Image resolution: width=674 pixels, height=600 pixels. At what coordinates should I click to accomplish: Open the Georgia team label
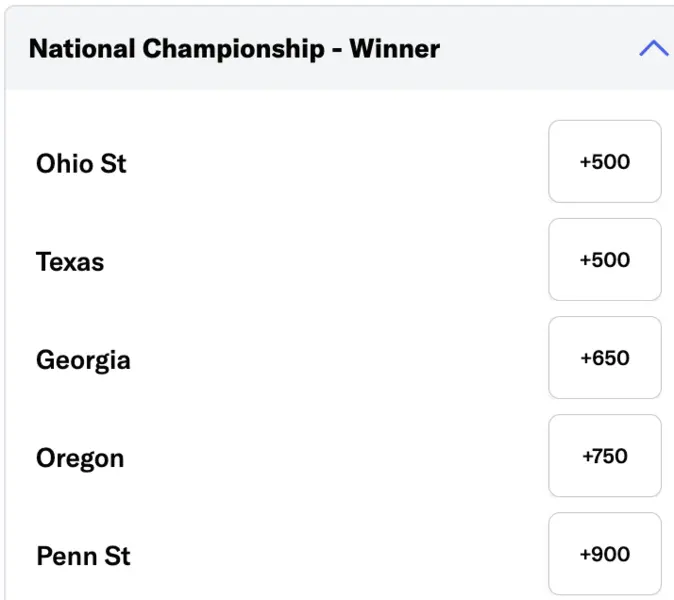click(x=83, y=359)
